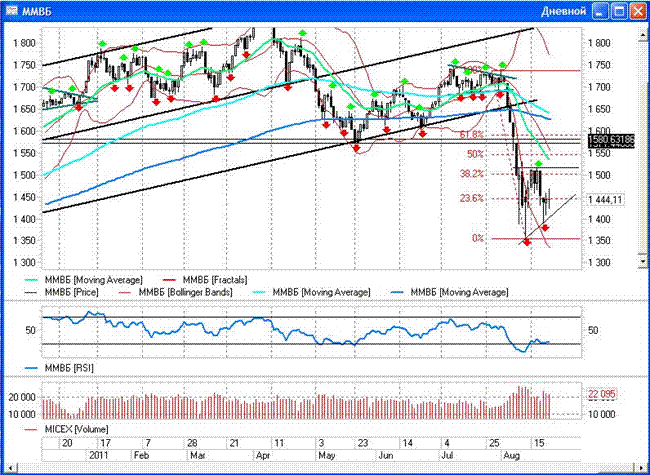Click the ММВБ window title icon
This screenshot has width=650, height=475.
(x=13, y=11)
